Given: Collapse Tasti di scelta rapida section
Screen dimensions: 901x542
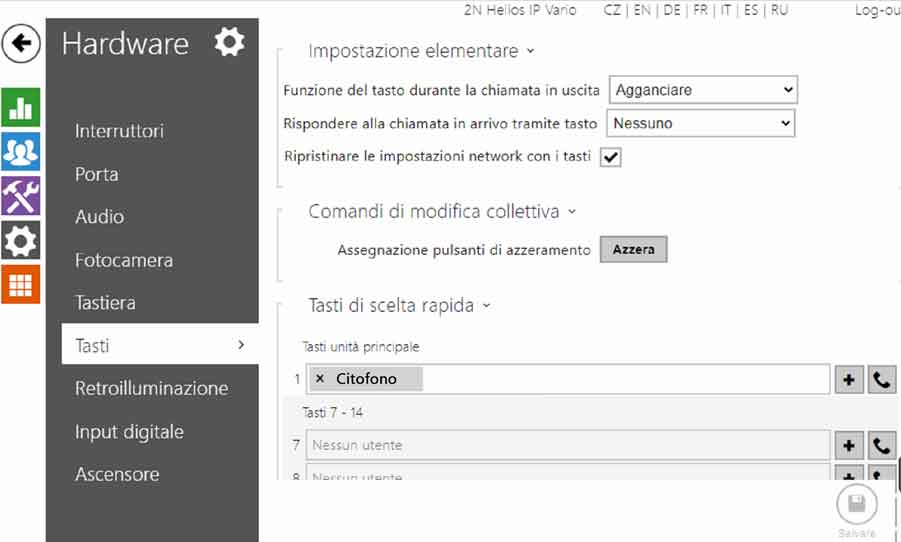Looking at the screenshot, I should click(399, 305).
